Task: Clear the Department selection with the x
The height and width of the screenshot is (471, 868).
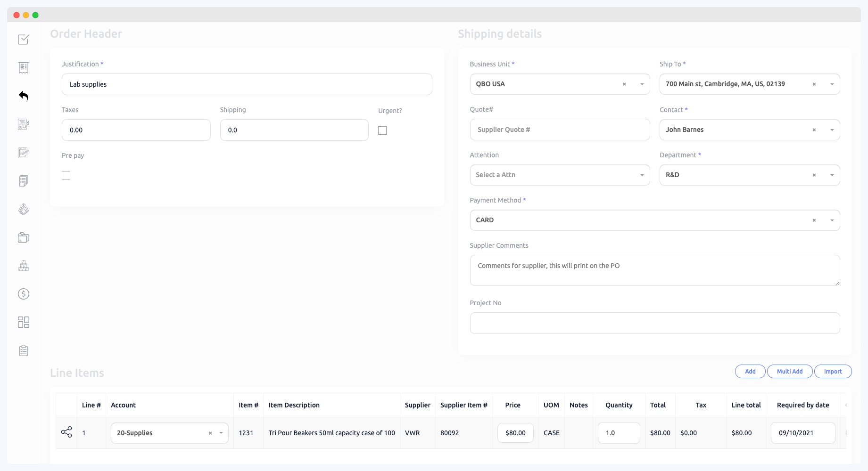Action: coord(814,175)
